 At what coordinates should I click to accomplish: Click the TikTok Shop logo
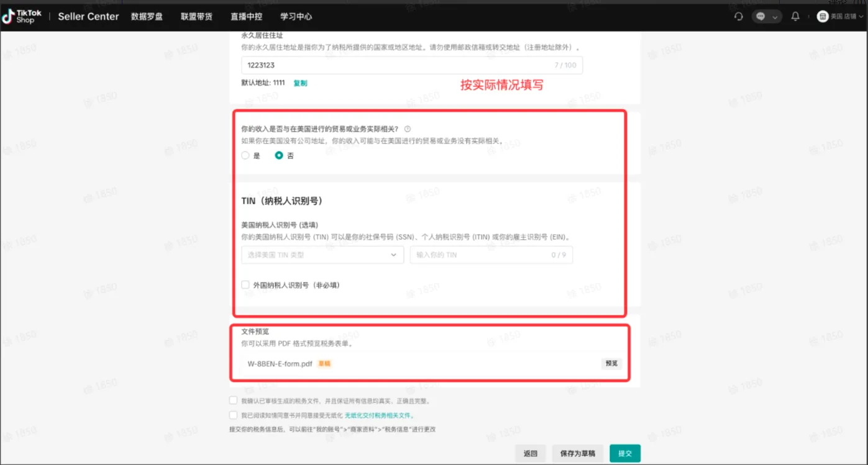[22, 17]
